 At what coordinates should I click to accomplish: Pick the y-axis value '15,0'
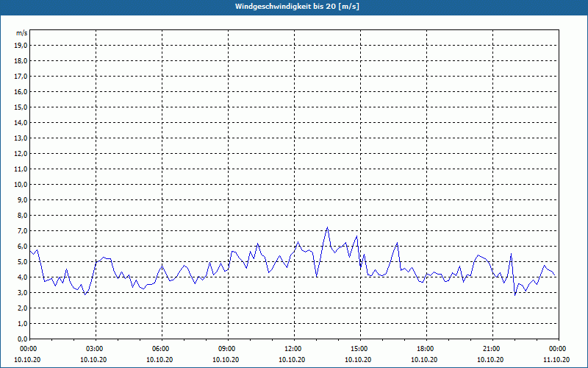point(22,107)
